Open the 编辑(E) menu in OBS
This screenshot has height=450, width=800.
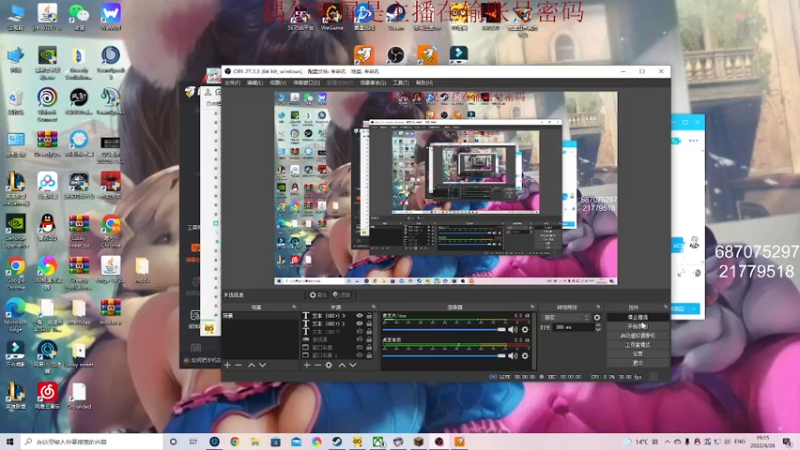coord(255,83)
